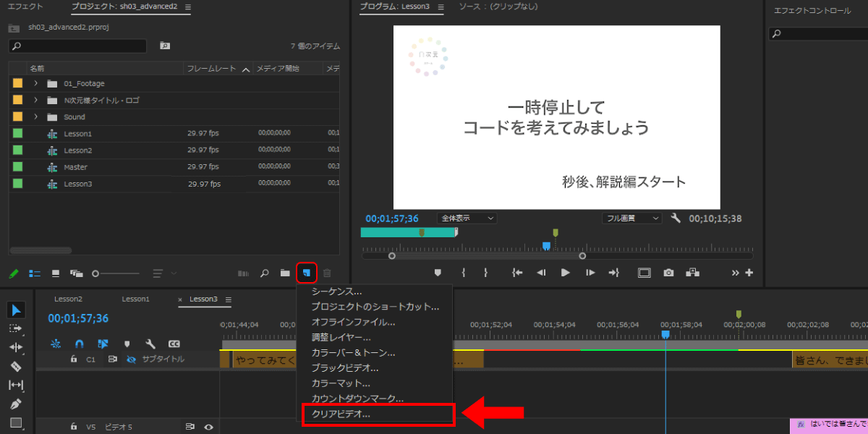Click Mark Out bracket button
The image size is (868, 434).
pyautogui.click(x=485, y=273)
